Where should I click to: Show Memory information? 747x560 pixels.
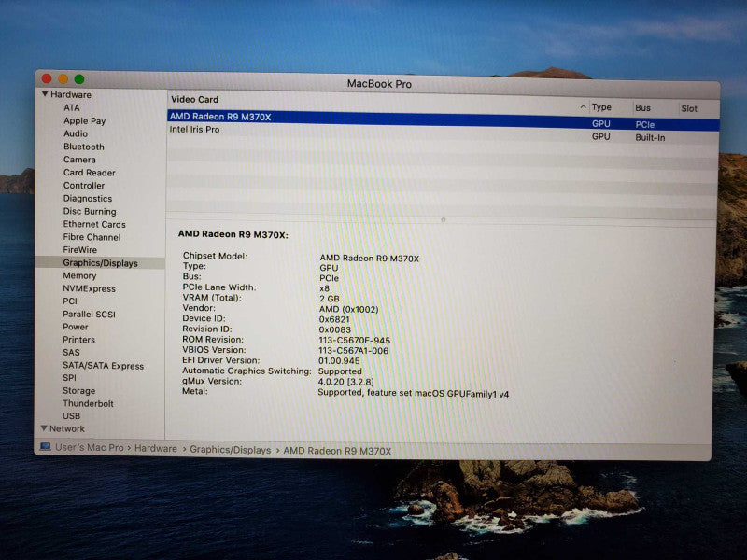[79, 275]
